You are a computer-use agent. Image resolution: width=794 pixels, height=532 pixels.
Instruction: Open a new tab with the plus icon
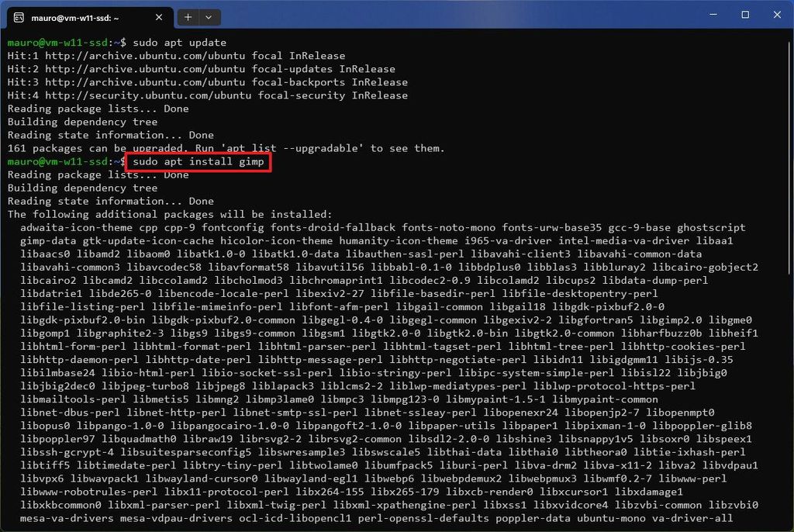coord(188,16)
